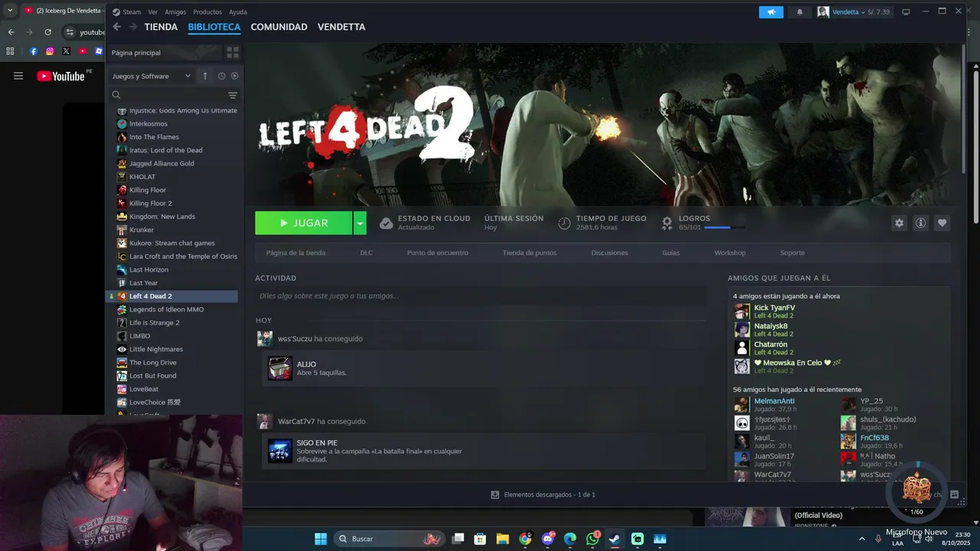Click the Windows taskbar Buscar box
Viewport: 980px width, 551px height.
tap(390, 539)
